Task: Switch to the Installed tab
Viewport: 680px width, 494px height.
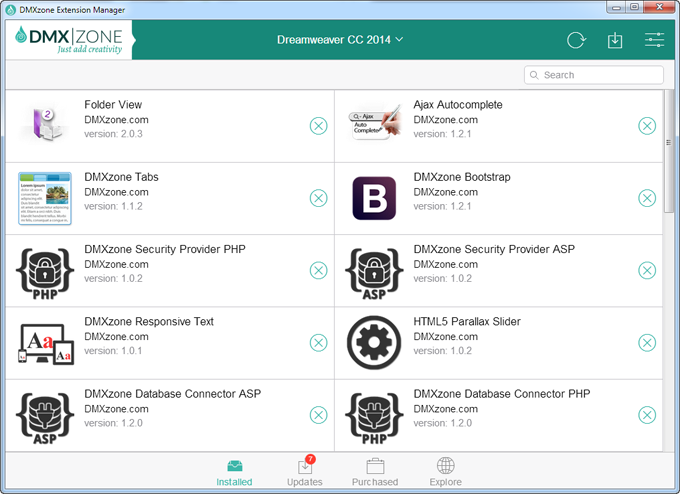Action: (x=234, y=473)
